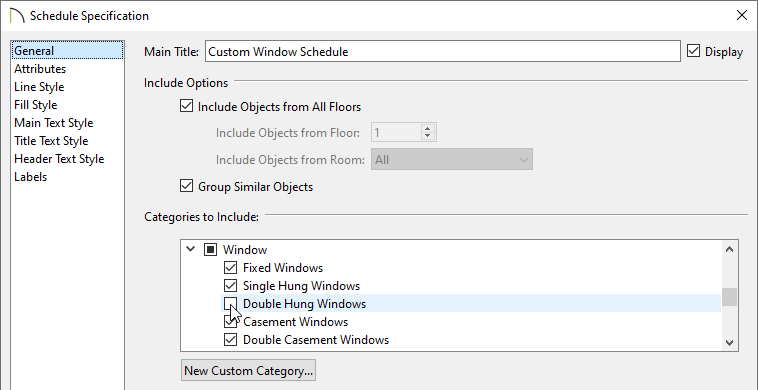Click the categories list scrollbar thumb
The height and width of the screenshot is (390, 758).
click(x=729, y=297)
